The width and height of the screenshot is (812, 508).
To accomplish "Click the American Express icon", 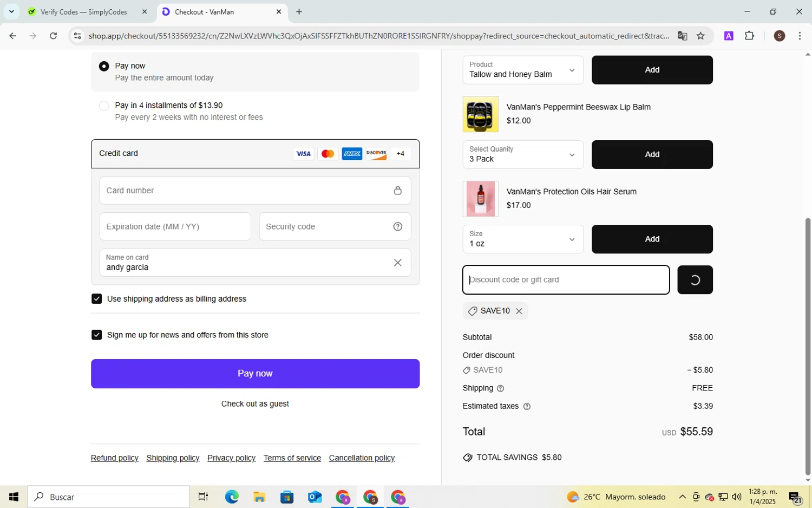I will 352,154.
